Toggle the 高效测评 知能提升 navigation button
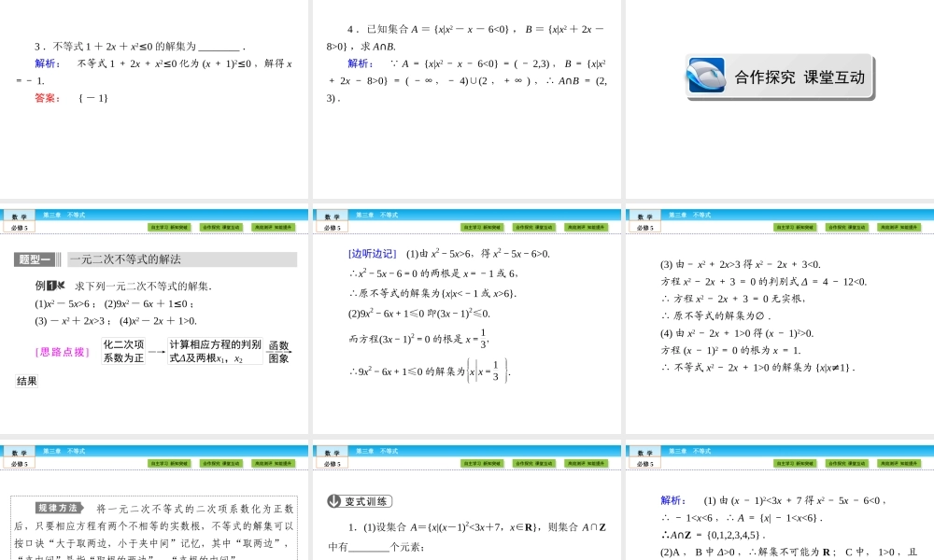 [274, 227]
